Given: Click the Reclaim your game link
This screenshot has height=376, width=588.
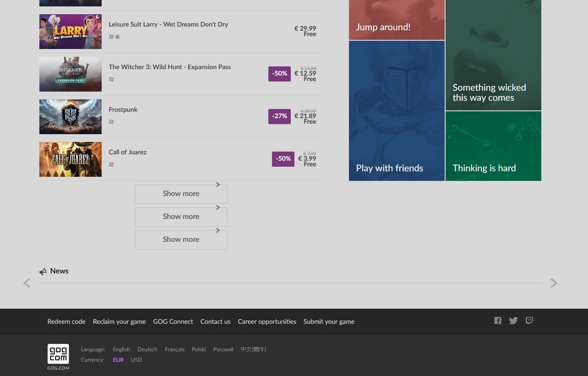Looking at the screenshot, I should tap(119, 322).
